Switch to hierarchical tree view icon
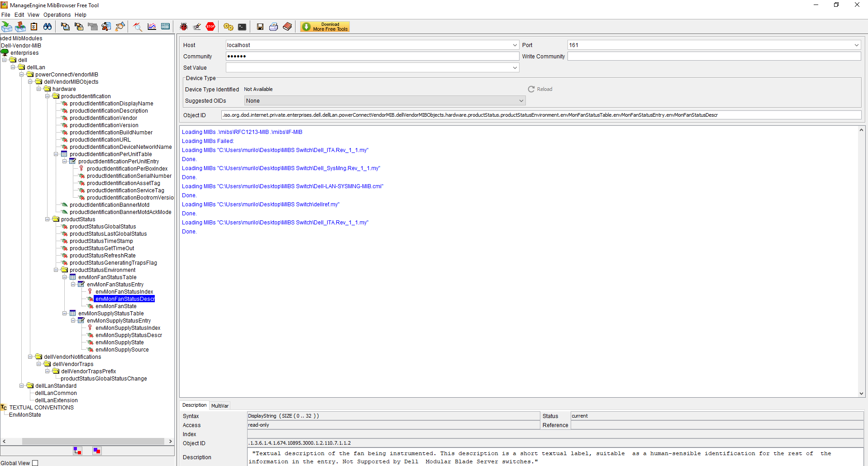Image resolution: width=868 pixels, height=466 pixels. [78, 451]
